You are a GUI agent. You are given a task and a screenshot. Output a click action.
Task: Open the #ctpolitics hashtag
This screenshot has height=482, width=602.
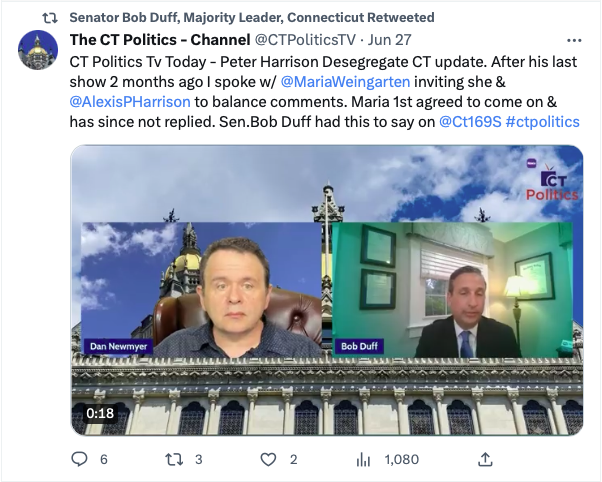point(542,122)
